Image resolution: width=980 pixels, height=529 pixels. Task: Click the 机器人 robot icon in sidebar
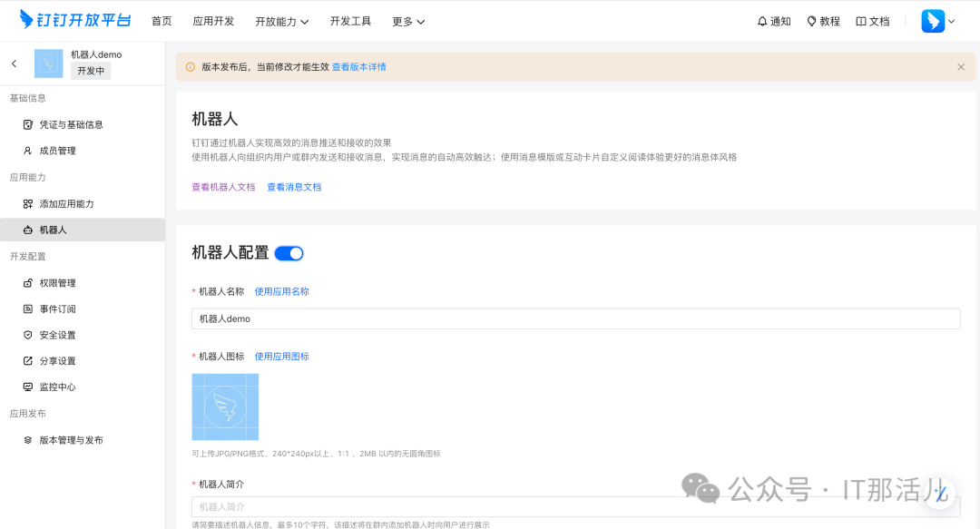pos(27,230)
